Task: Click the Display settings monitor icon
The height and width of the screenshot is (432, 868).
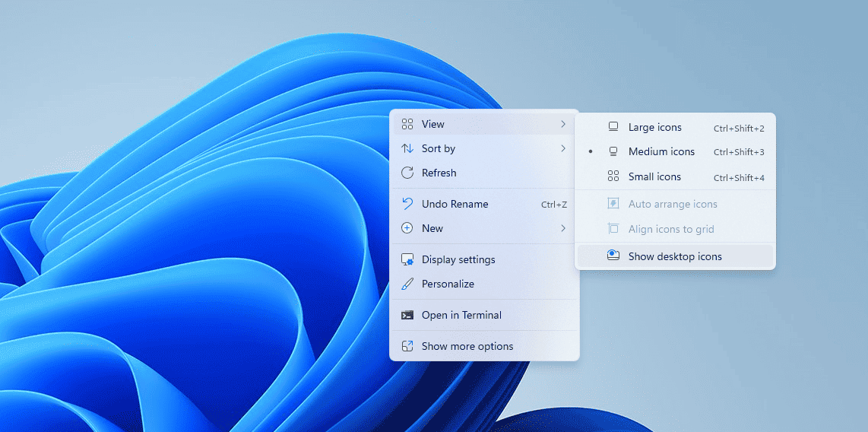Action: (x=407, y=260)
